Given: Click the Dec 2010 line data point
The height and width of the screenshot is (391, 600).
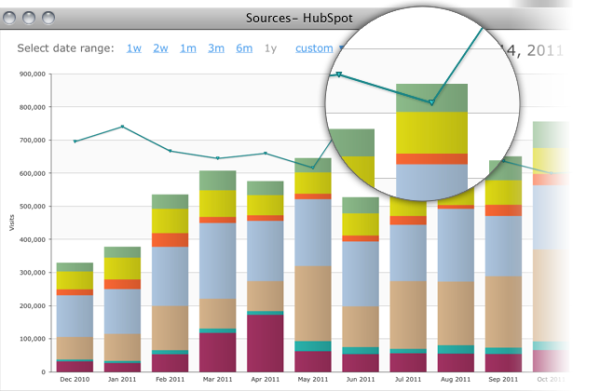Looking at the screenshot, I should tap(75, 142).
